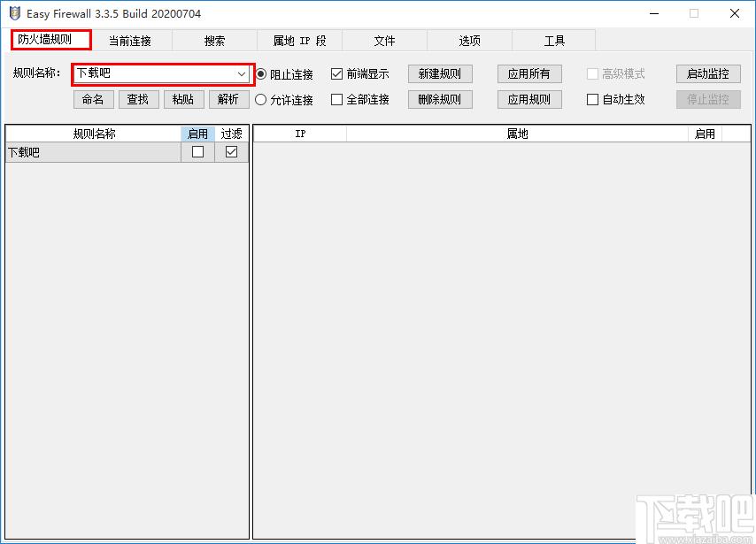The width and height of the screenshot is (756, 544).
Task: Click the 启用 column header in IP table
Action: (x=705, y=134)
